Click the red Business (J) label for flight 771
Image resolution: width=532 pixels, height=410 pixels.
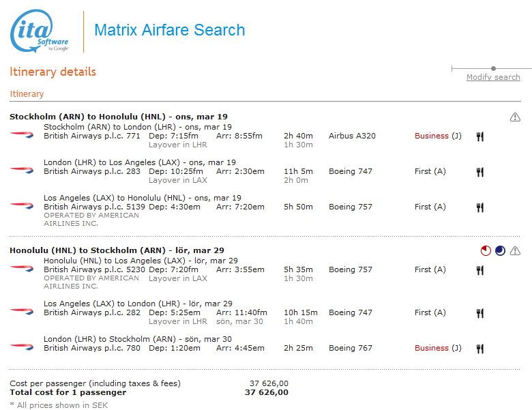437,136
